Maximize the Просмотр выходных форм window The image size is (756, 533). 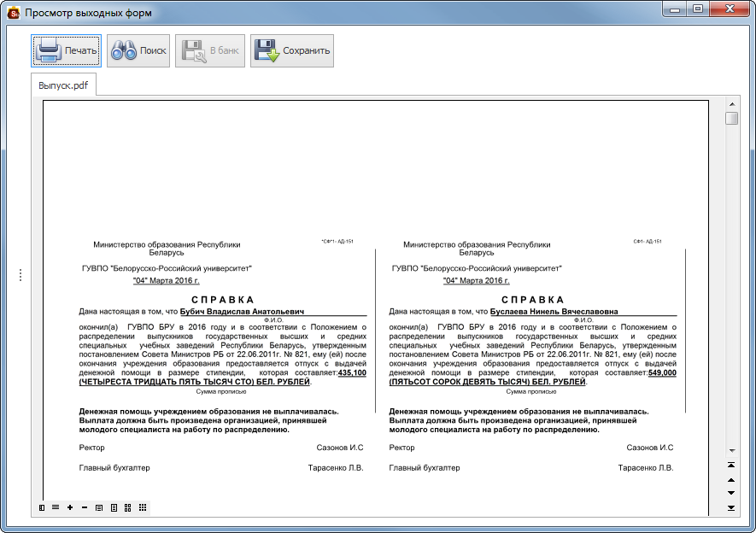[698, 9]
